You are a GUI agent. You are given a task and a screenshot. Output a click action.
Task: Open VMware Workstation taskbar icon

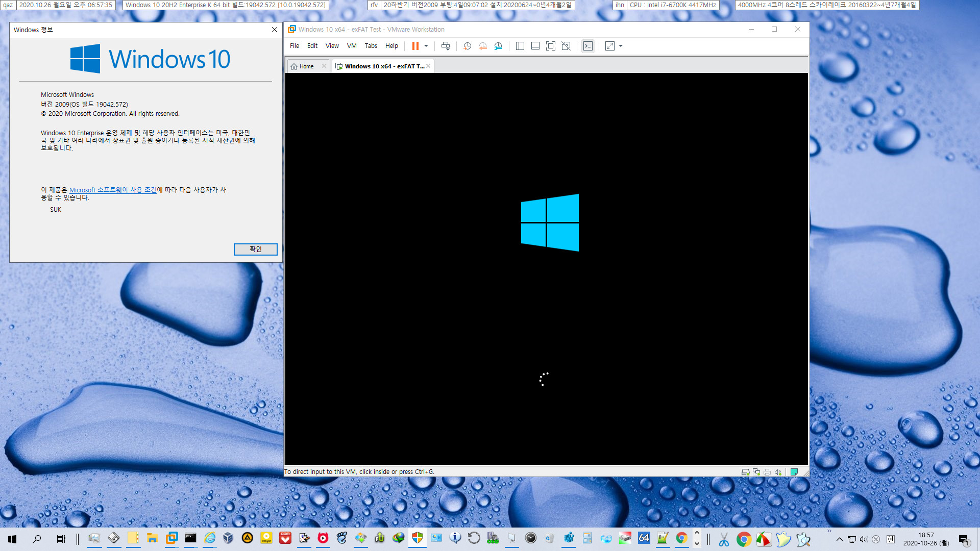(x=171, y=538)
